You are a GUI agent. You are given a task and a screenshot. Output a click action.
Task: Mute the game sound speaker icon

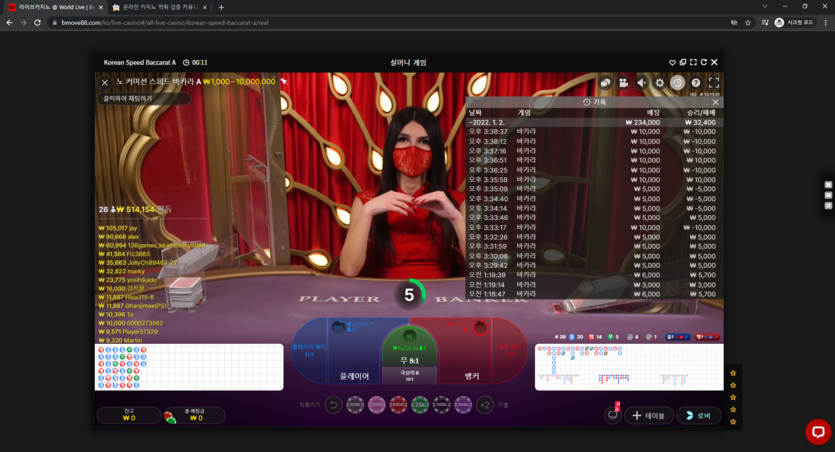point(642,83)
